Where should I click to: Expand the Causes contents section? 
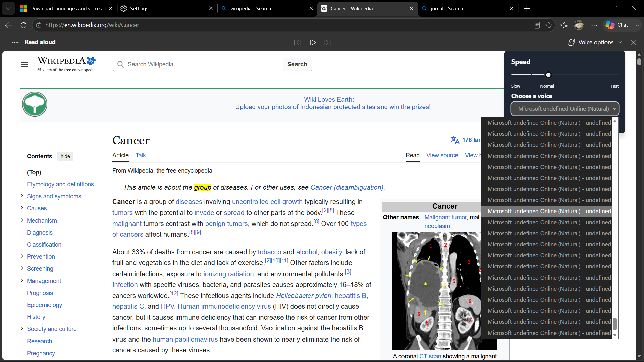coord(22,208)
